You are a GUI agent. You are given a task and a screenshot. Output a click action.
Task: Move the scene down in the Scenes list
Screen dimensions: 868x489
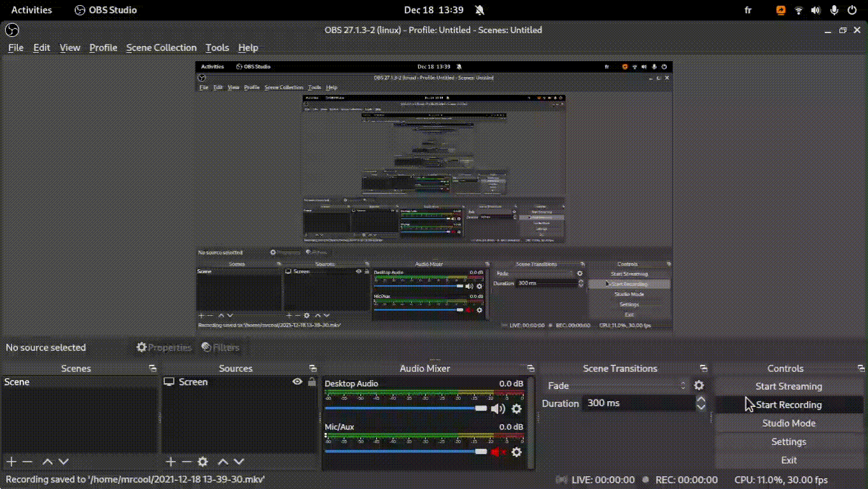[x=64, y=462]
